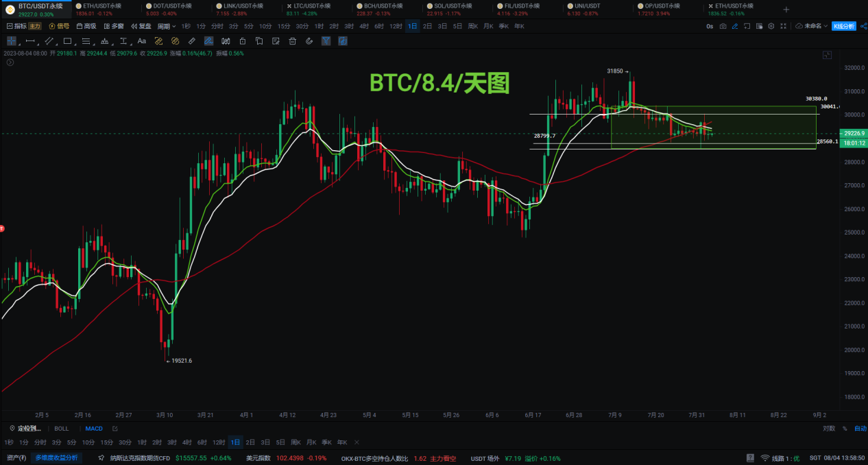This screenshot has width=868, height=465.
Task: Click the round arrow button beside chart info
Action: point(10,62)
